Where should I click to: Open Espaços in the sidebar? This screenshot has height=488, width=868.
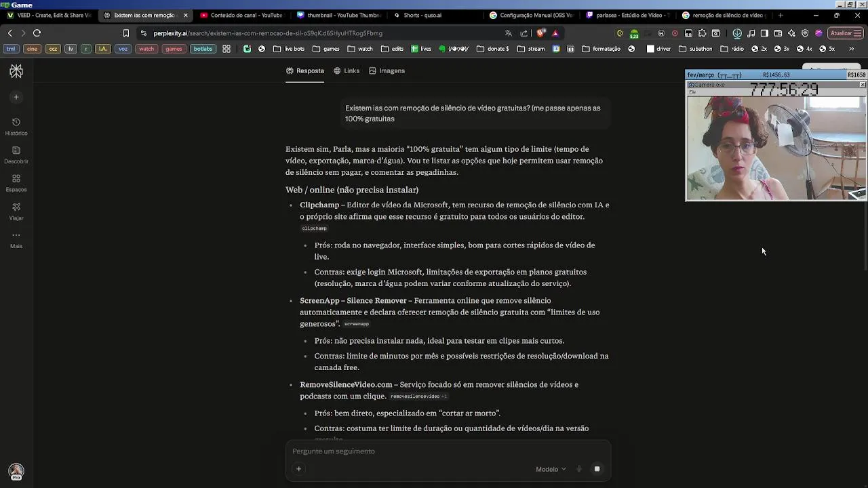(x=16, y=183)
